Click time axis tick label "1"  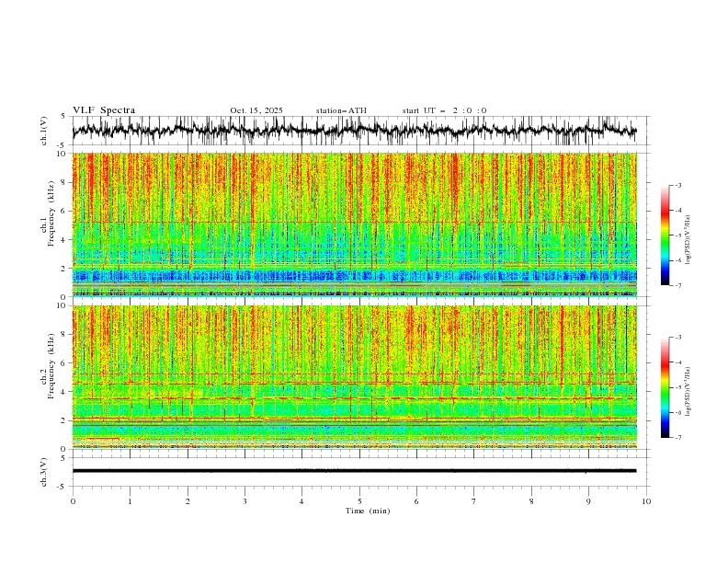click(x=130, y=501)
